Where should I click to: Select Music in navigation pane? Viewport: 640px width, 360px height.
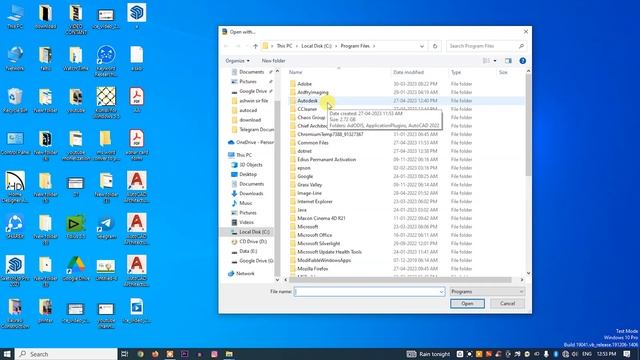(245, 203)
